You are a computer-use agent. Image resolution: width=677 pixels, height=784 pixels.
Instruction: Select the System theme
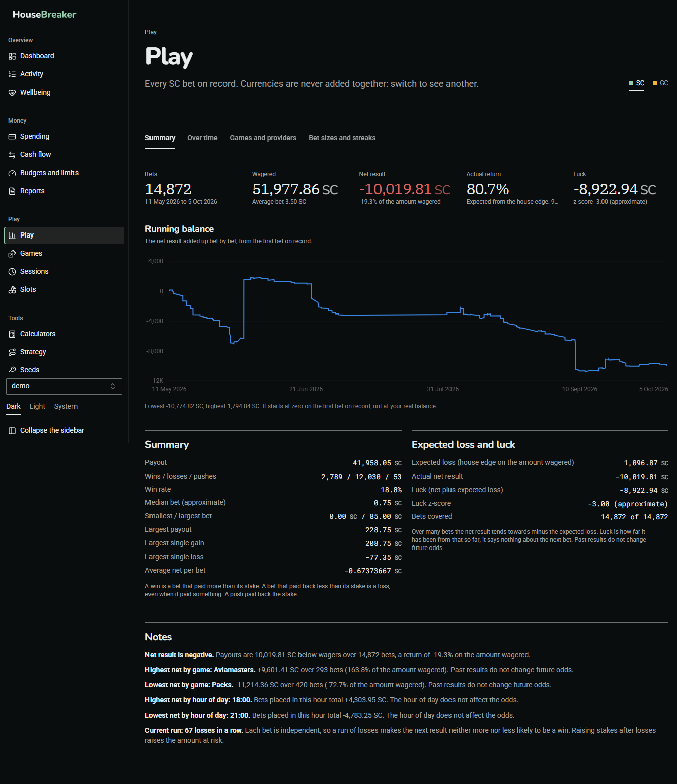(x=66, y=406)
